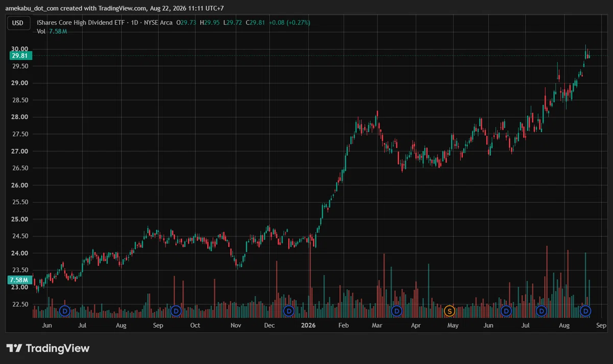613x364 pixels.
Task: Click the 22.50 price axis label
Action: point(20,305)
